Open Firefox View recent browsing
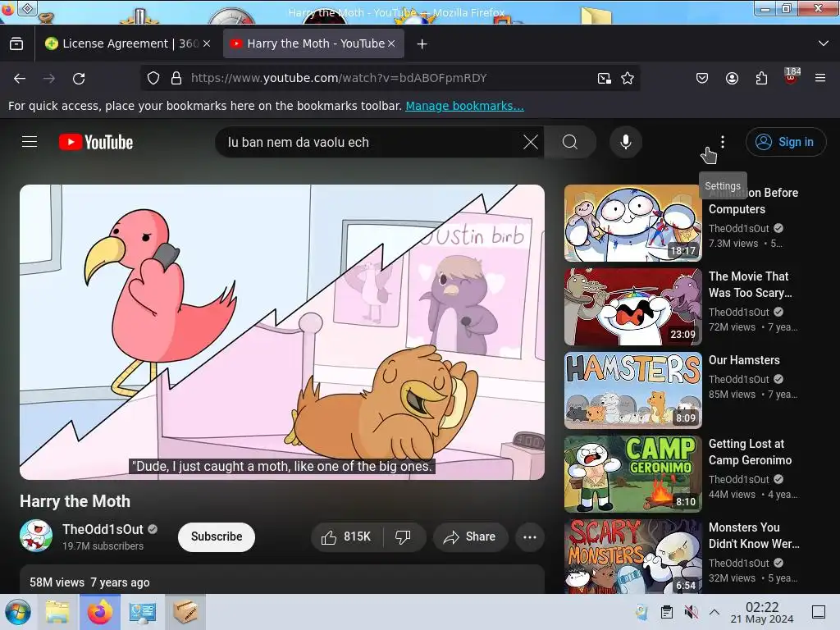 tap(16, 44)
